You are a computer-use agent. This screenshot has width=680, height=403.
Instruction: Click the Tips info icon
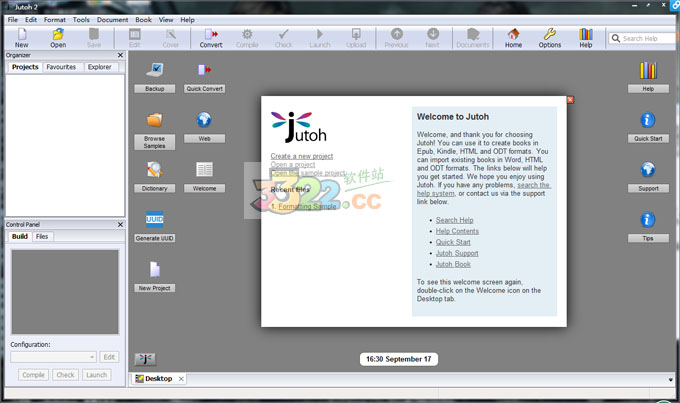tap(648, 220)
